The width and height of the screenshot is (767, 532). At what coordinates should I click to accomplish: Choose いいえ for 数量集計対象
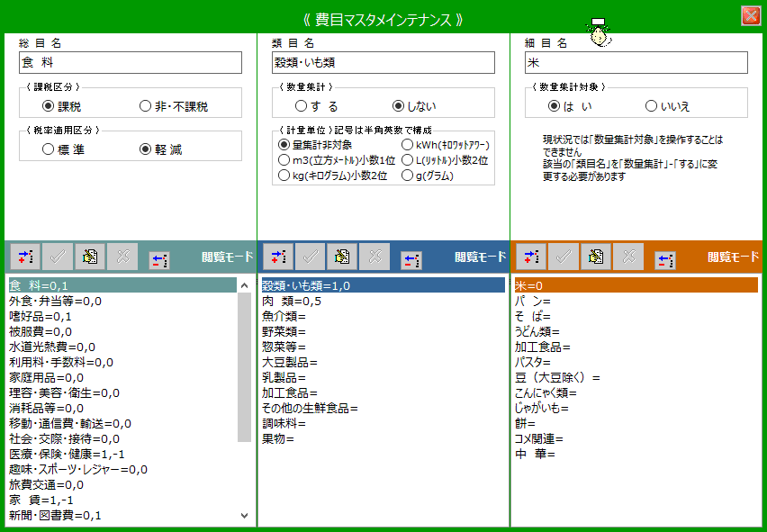[651, 106]
